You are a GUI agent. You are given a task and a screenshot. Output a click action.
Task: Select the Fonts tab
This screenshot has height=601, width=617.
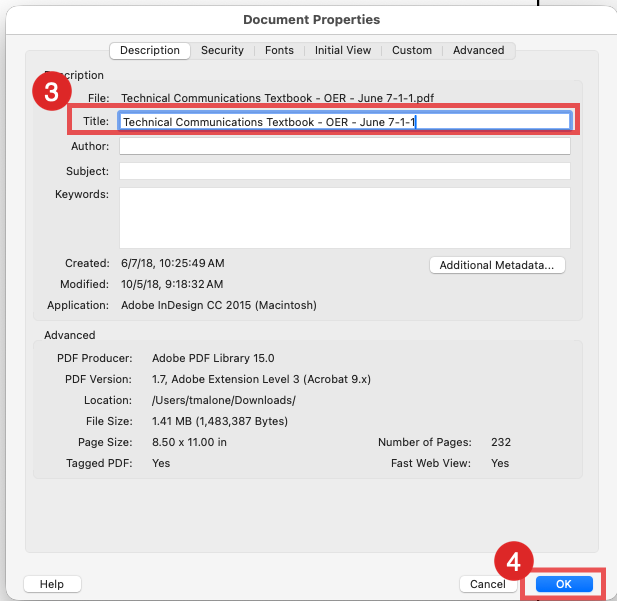coord(279,50)
